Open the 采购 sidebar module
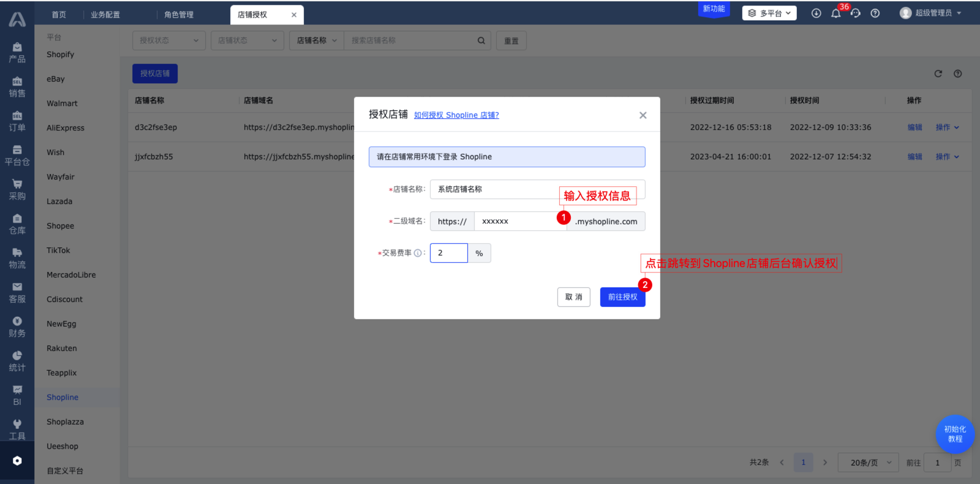Screen dimensions: 980x484 point(17,191)
